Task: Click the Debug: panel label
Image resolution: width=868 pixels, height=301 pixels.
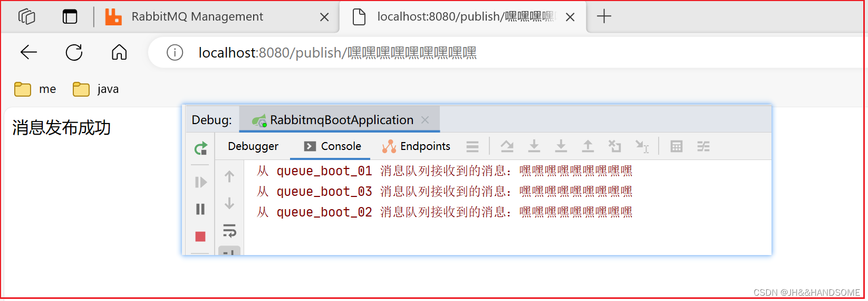Action: (211, 120)
